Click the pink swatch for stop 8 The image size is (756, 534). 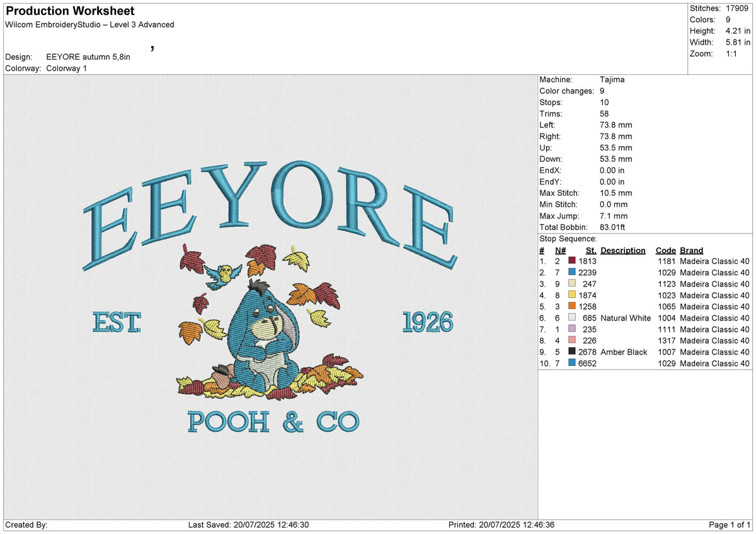tap(572, 341)
